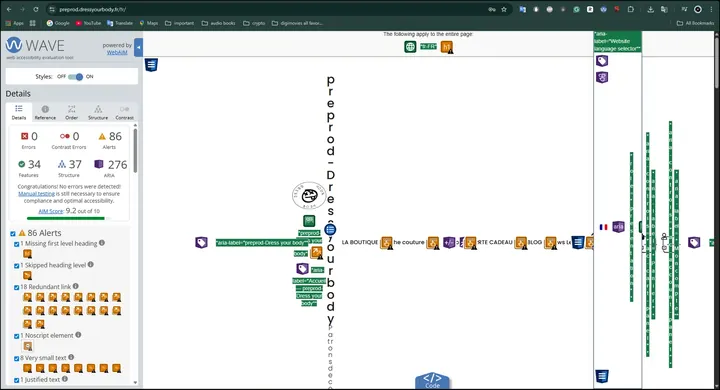720x390 pixels.
Task: Click the language globe icon above the page
Action: point(410,46)
